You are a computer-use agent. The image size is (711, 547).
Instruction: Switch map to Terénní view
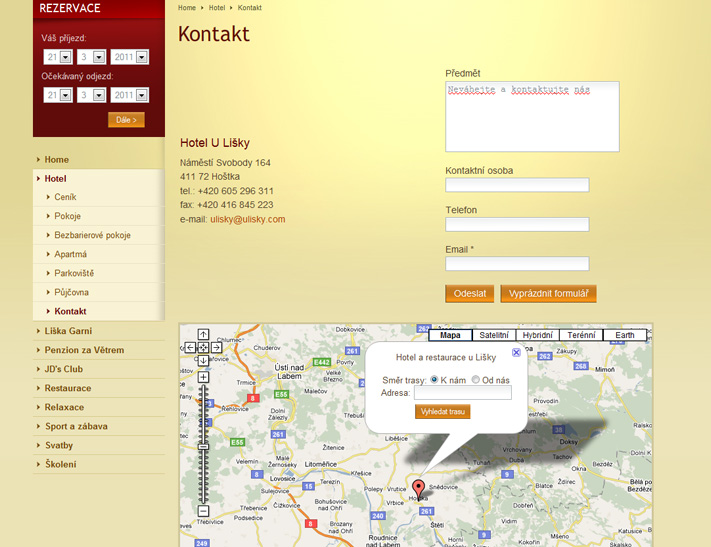(581, 335)
